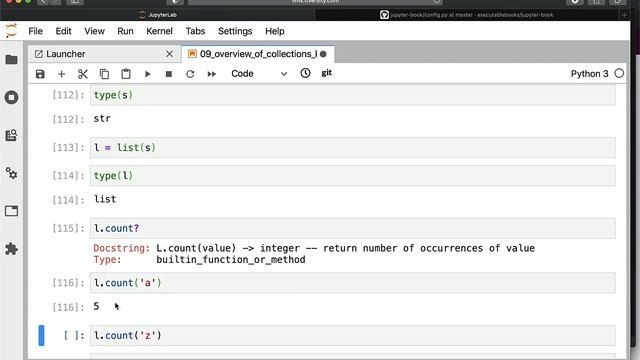Image resolution: width=640 pixels, height=360 pixels.
Task: Open the Kernel menu
Action: coord(159,31)
